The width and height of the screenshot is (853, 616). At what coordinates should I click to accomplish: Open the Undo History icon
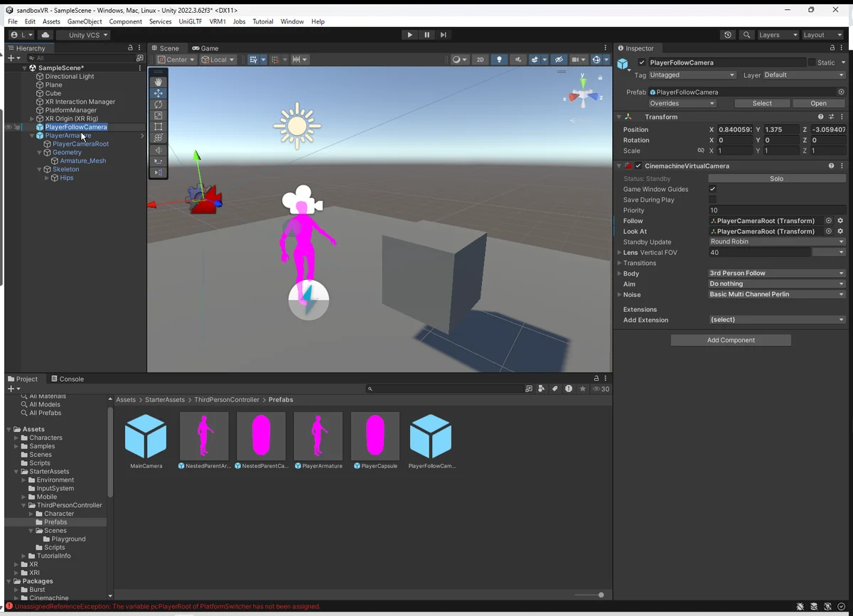click(727, 35)
